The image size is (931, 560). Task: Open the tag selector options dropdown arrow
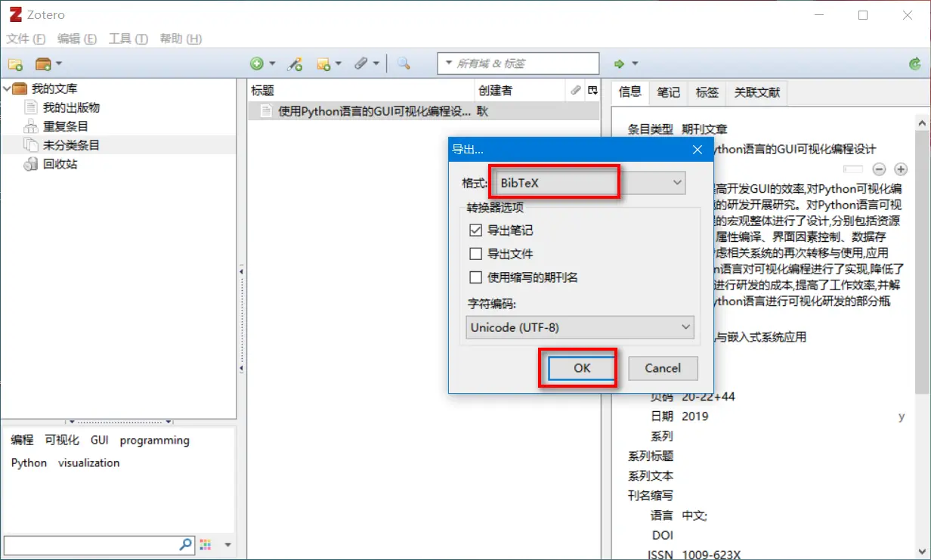tap(227, 544)
